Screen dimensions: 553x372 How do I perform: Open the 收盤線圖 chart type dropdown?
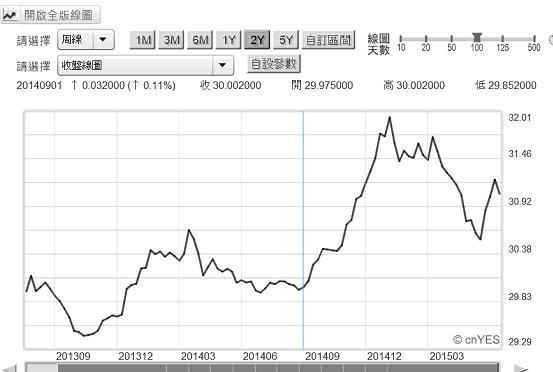[x=222, y=65]
